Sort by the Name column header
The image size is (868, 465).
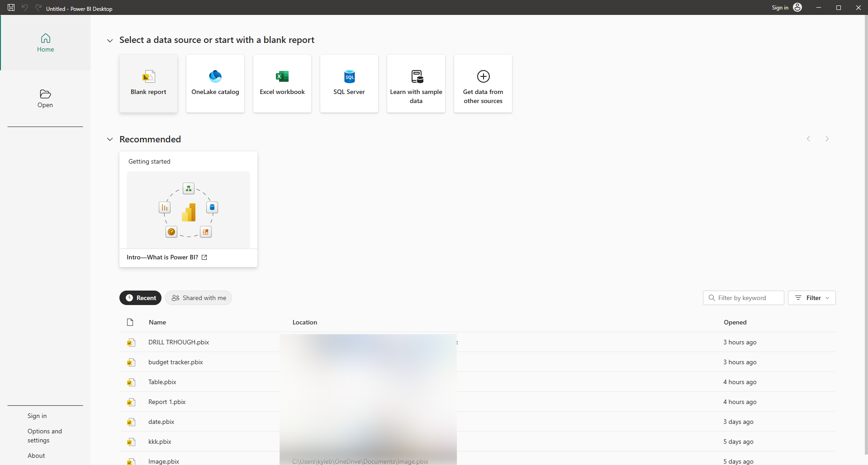click(x=157, y=322)
